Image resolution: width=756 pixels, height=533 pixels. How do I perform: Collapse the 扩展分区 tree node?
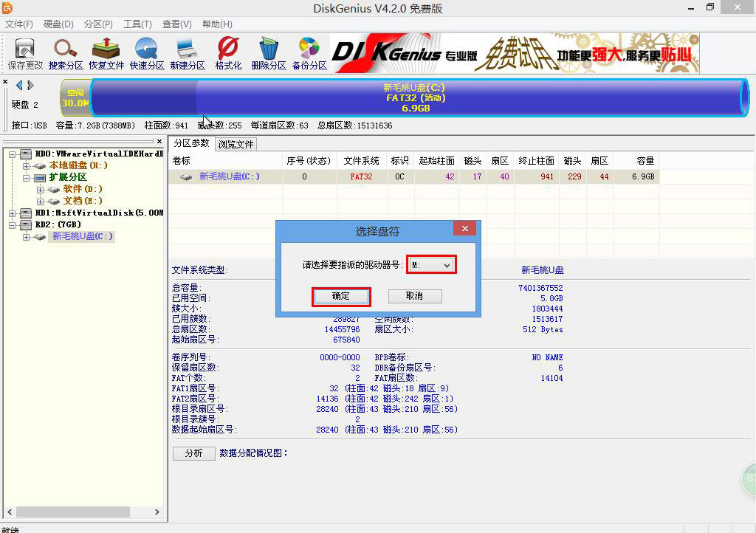tap(27, 178)
